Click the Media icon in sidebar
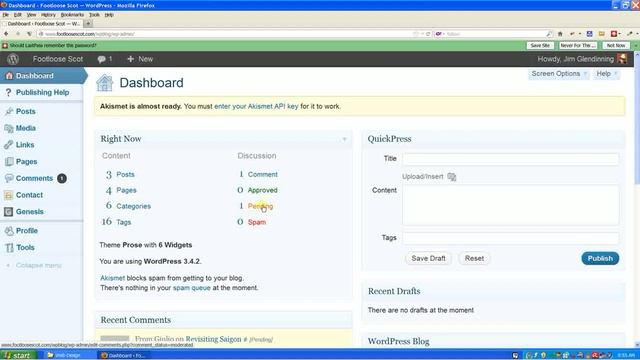This screenshot has width=640, height=360. [9, 128]
